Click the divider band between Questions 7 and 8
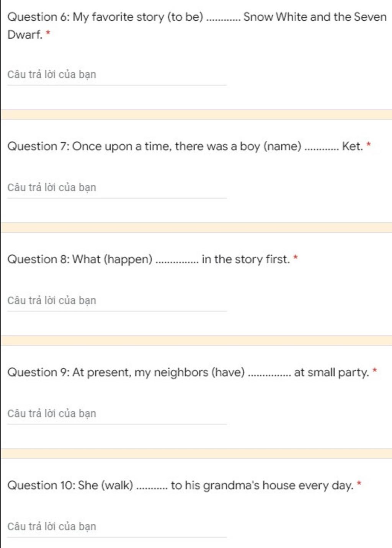This screenshot has height=548, width=392. (x=196, y=227)
